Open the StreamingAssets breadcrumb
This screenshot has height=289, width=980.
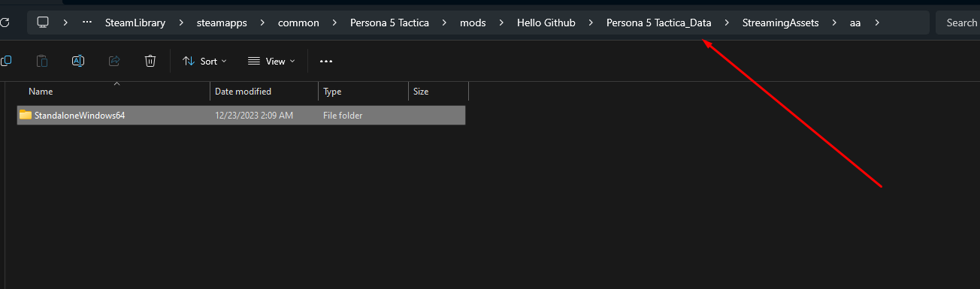coord(781,23)
